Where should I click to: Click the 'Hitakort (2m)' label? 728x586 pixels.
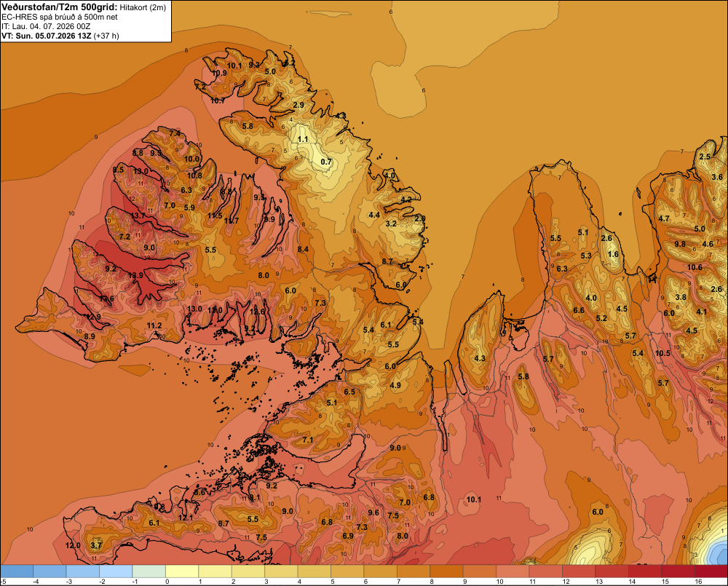(143, 7)
